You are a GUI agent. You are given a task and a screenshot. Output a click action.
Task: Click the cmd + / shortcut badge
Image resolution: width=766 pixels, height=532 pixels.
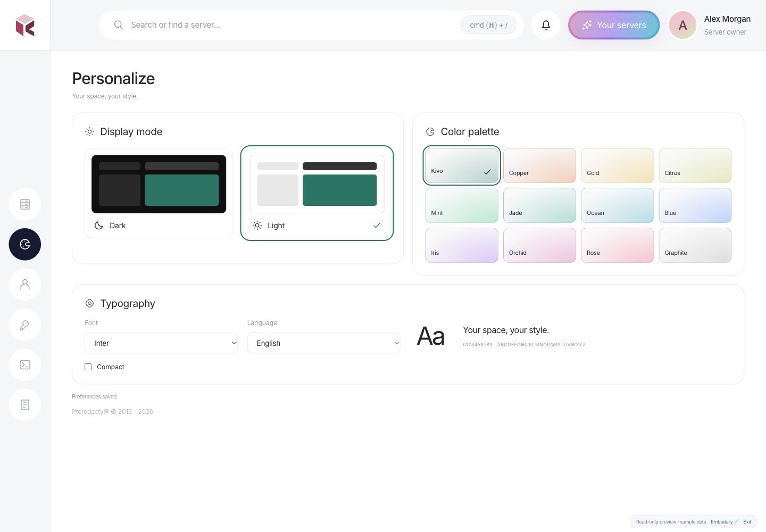489,25
